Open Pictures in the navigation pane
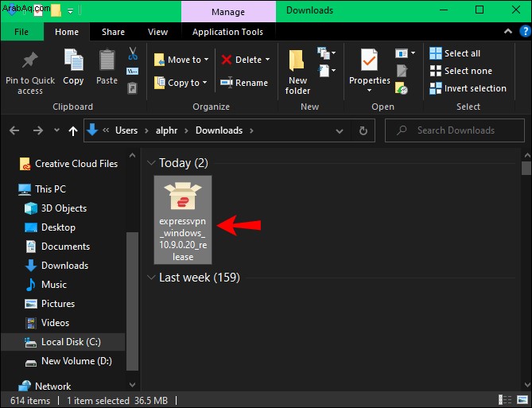 tap(50, 304)
